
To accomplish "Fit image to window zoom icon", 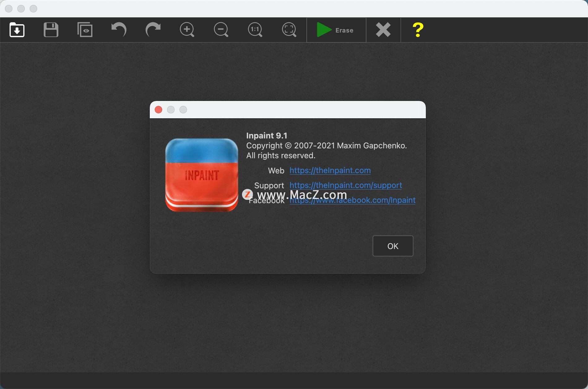I will click(289, 30).
